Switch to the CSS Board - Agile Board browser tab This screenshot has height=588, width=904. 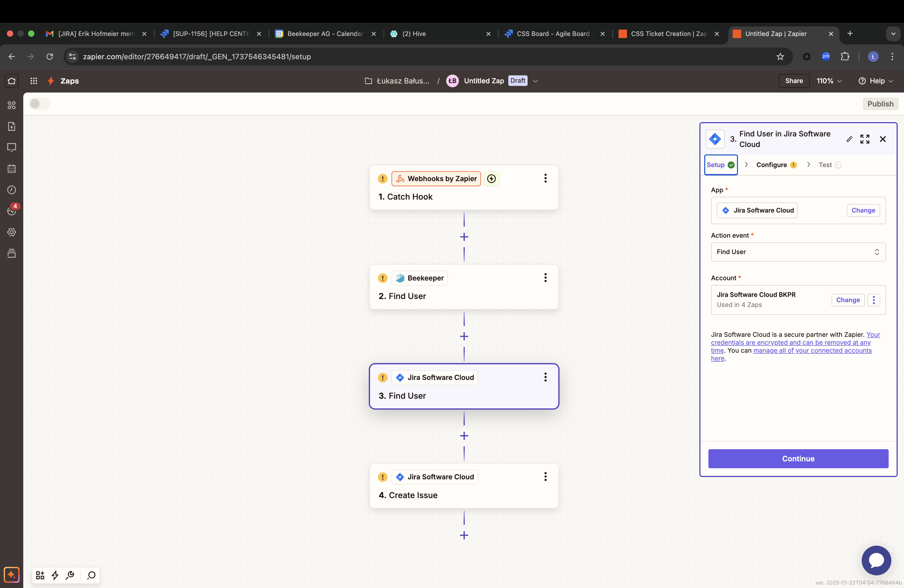(555, 34)
